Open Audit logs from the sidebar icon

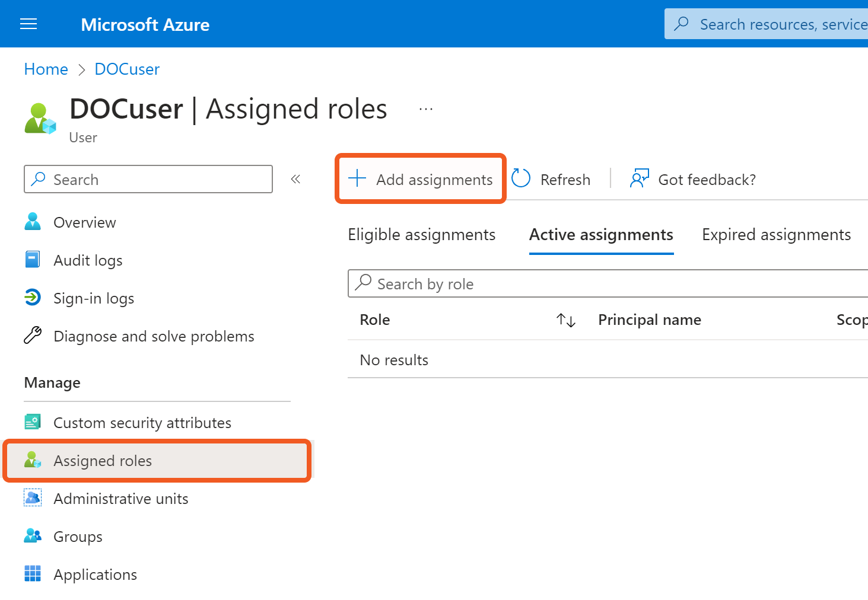tap(33, 259)
